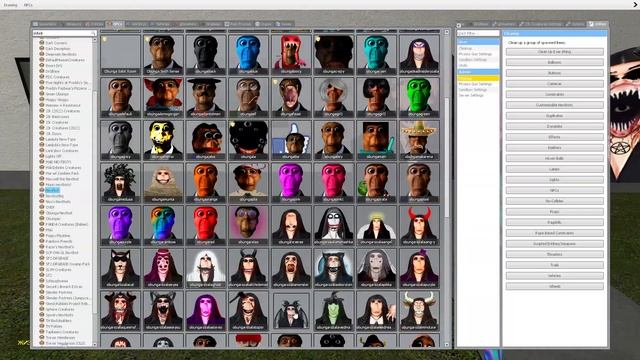Spawn the solid blue Obunga NPC
The width and height of the screenshot is (640, 360).
pos(248,55)
